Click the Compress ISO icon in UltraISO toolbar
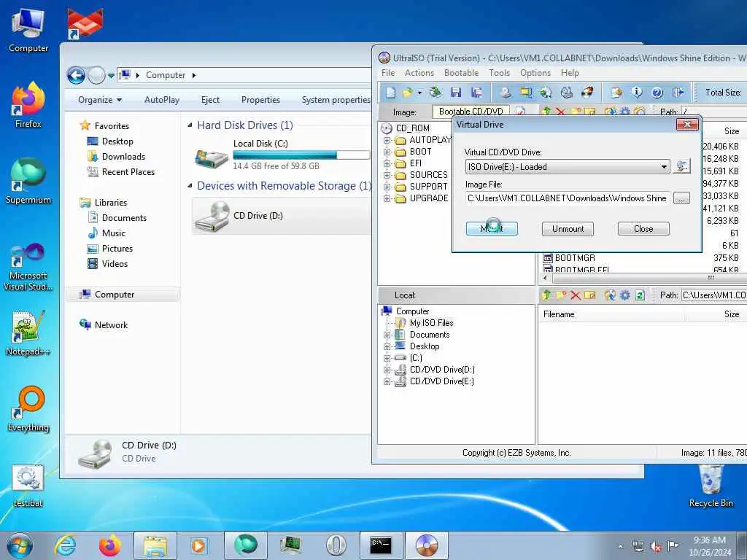Viewport: 747px width, 560px height. 546,93
